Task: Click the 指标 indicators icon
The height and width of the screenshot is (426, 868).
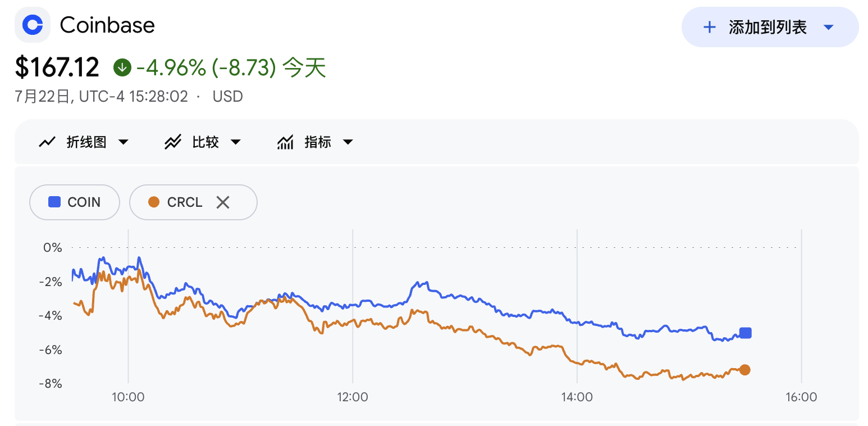Action: point(285,142)
